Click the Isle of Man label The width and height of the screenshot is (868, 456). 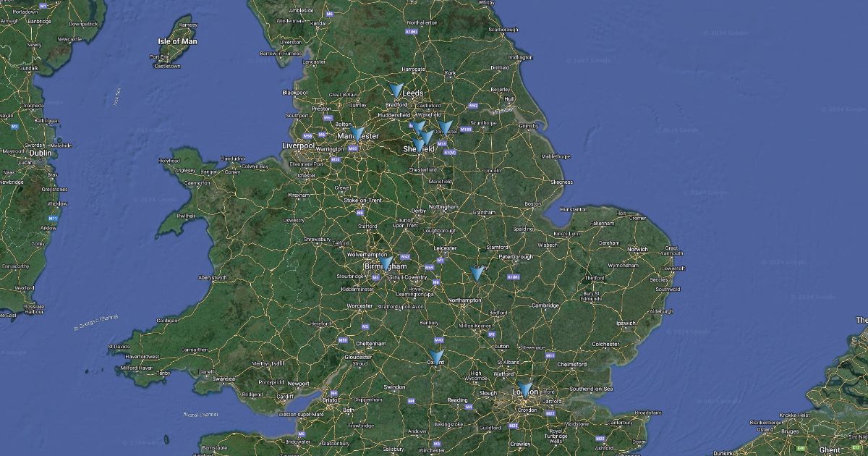[178, 41]
